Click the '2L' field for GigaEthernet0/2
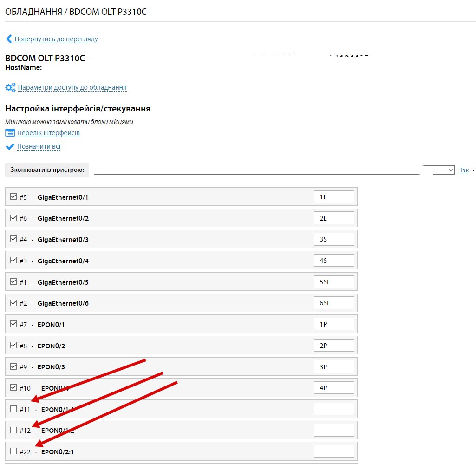Screen dimensions: 476x464 334,218
